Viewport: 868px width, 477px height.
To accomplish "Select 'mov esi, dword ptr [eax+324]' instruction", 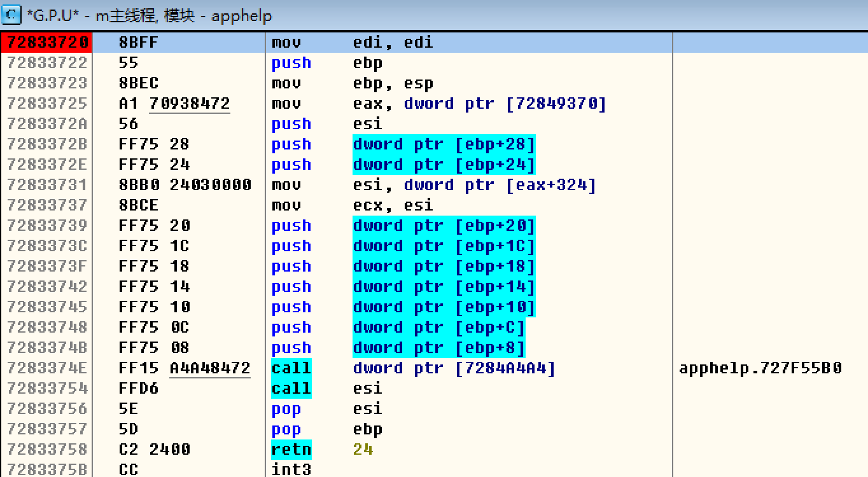I will pyautogui.click(x=433, y=185).
